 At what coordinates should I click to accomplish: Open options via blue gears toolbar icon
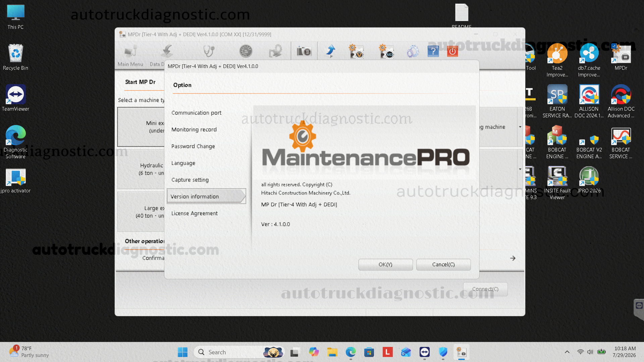pyautogui.click(x=413, y=52)
